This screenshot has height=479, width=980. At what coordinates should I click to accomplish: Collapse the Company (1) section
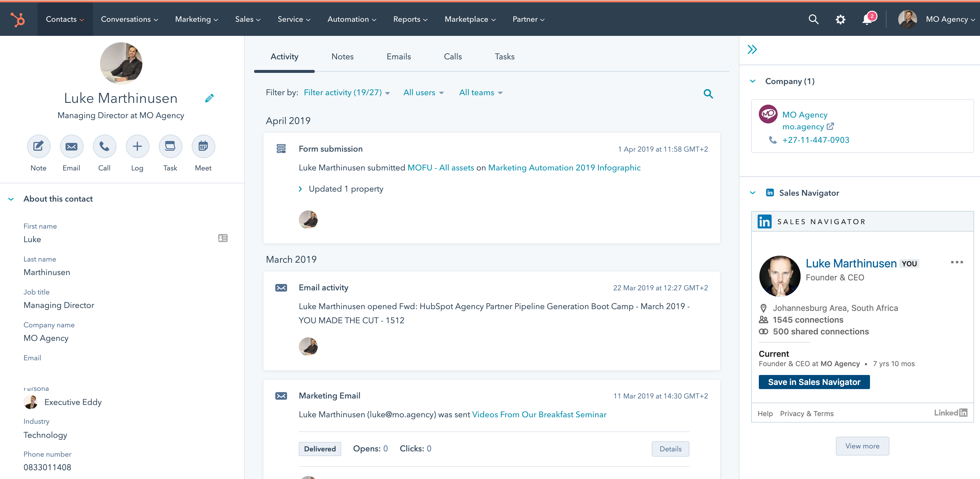752,81
